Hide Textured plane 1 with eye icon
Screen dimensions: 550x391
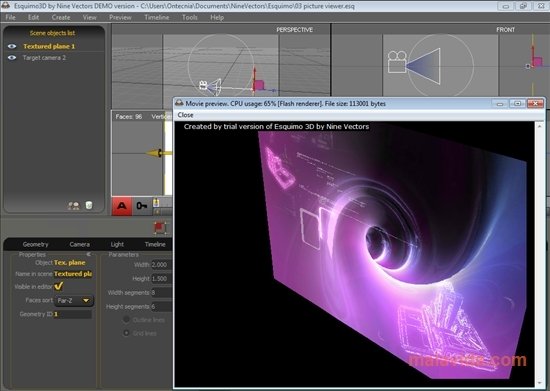(x=12, y=46)
